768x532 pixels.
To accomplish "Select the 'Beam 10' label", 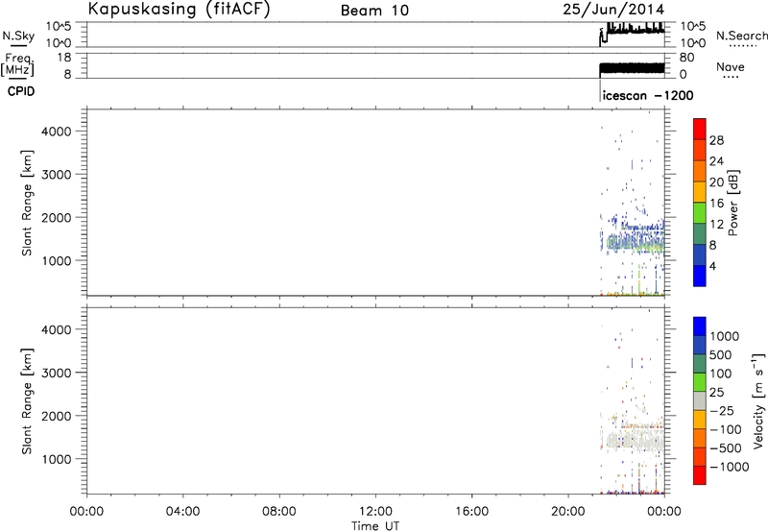I will [x=374, y=11].
